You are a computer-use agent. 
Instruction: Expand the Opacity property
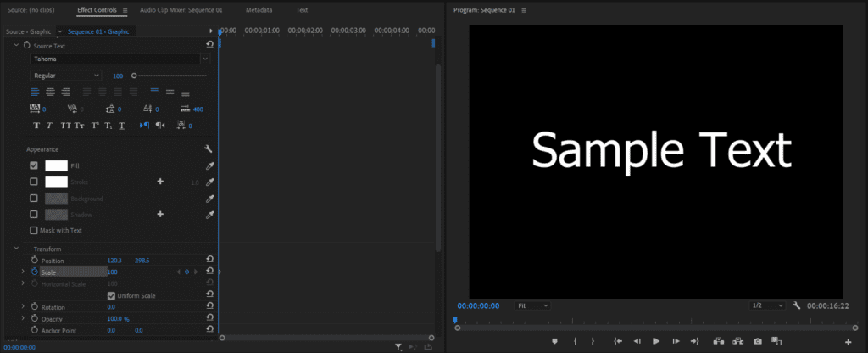click(23, 318)
